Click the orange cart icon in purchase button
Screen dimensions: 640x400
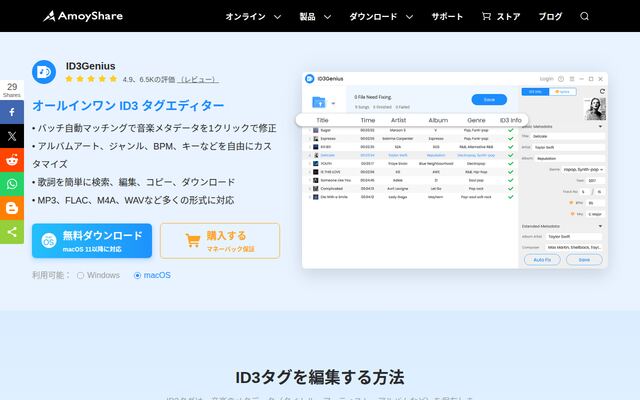193,240
